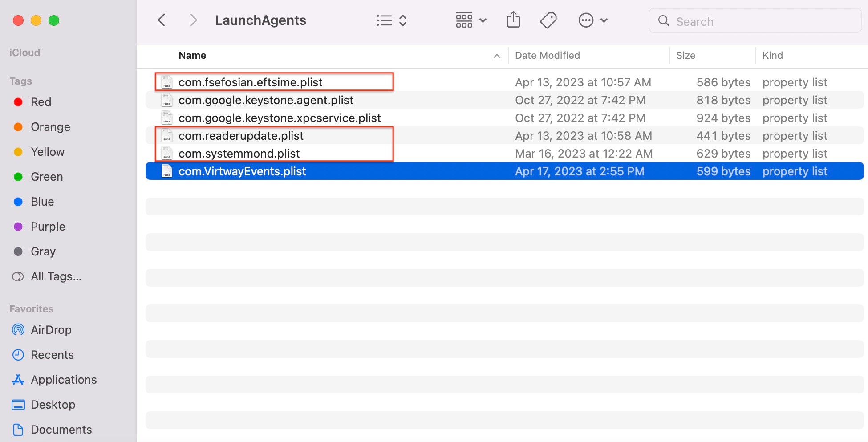Open the More actions ellipsis menu
The height and width of the screenshot is (442, 868).
593,20
